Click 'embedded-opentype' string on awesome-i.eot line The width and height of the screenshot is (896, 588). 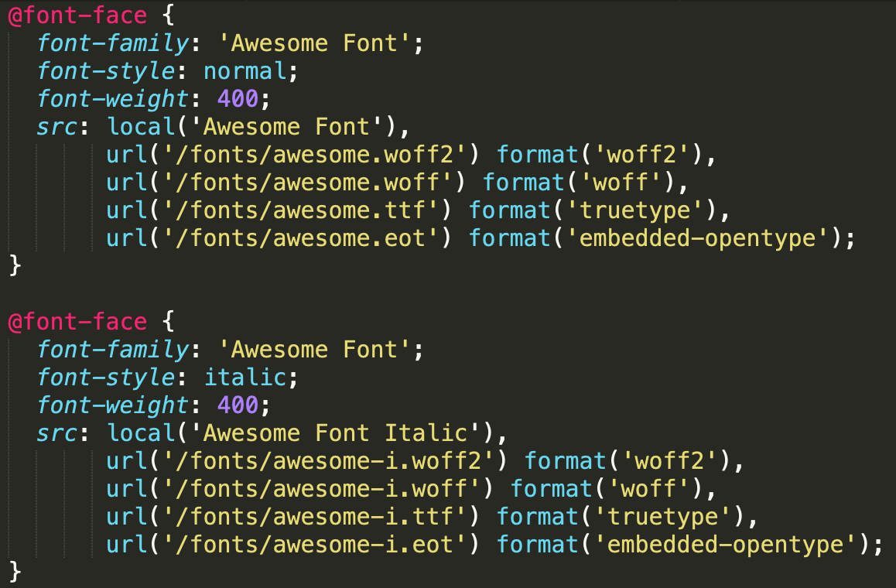pyautogui.click(x=727, y=545)
